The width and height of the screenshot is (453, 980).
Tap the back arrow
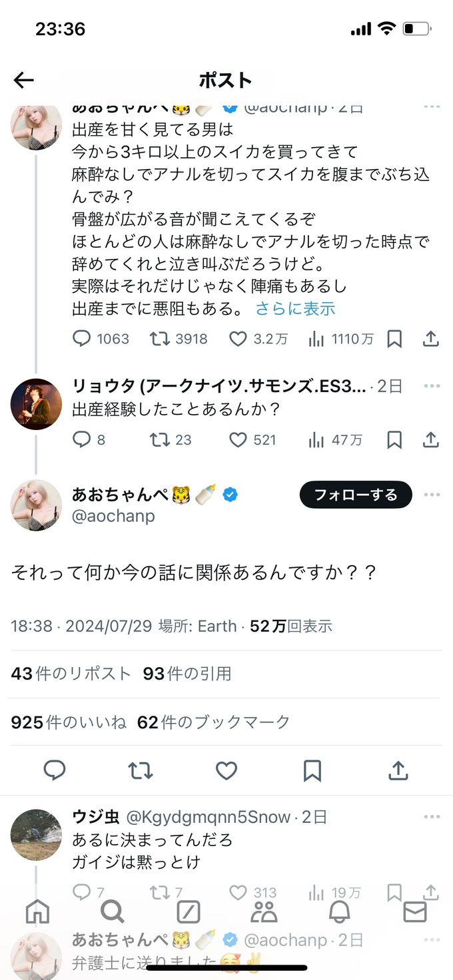pos(24,81)
